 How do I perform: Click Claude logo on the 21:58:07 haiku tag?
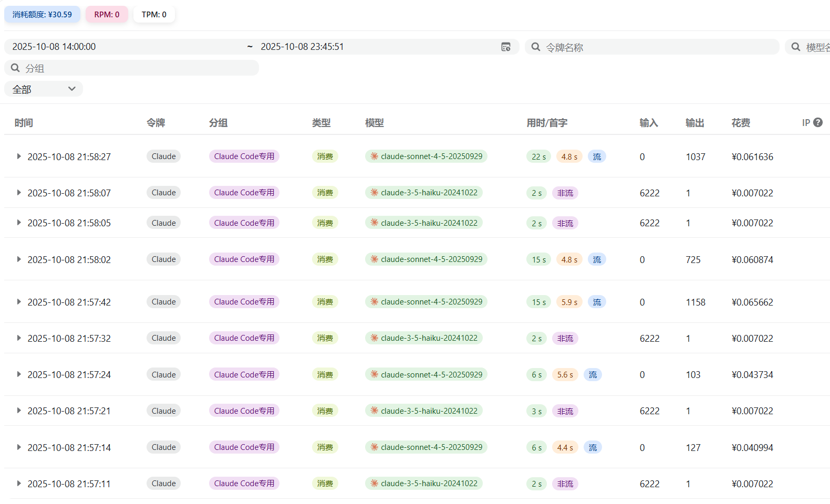pos(375,192)
